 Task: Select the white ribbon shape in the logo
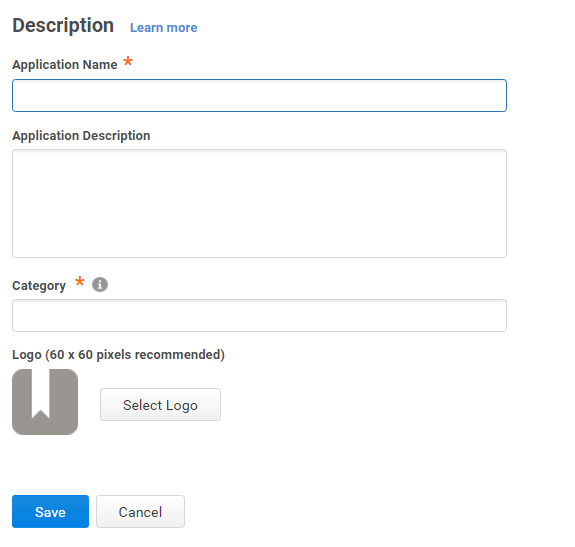coord(40,393)
